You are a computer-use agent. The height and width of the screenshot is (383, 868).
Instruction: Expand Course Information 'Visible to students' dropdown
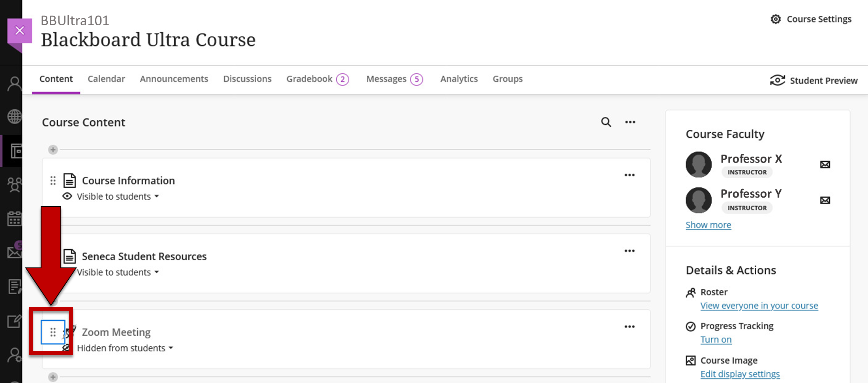click(118, 196)
